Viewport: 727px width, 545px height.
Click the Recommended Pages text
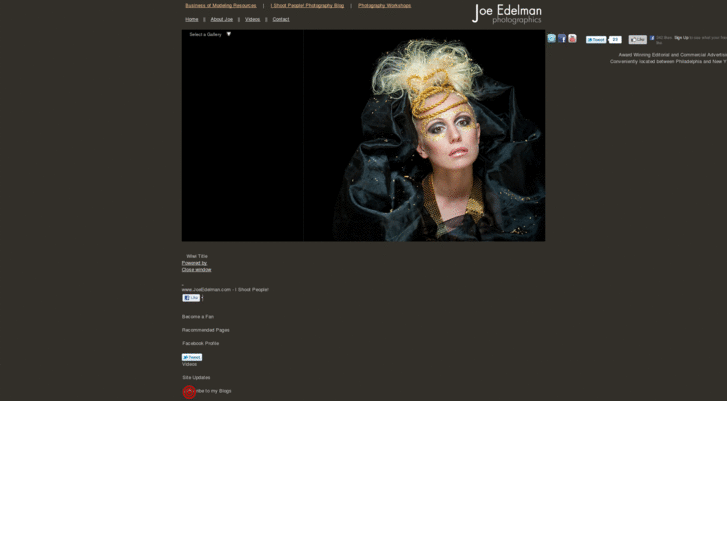coord(206,330)
